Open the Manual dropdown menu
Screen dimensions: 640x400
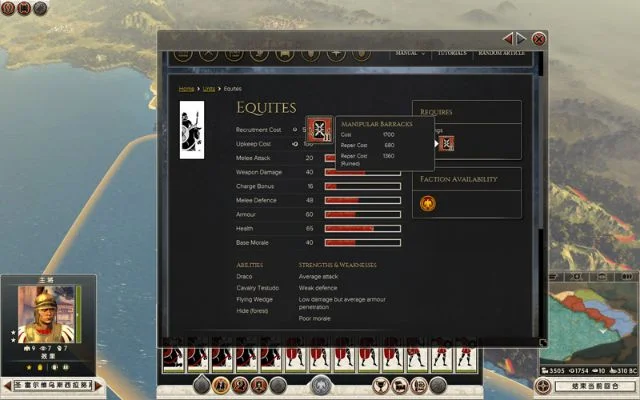coord(410,53)
